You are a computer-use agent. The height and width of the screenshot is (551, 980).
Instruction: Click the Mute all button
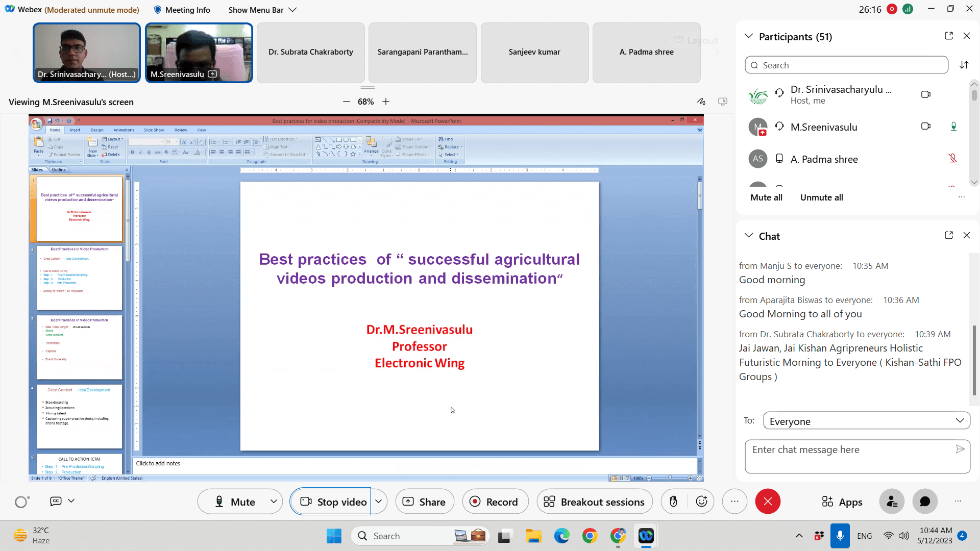click(766, 197)
